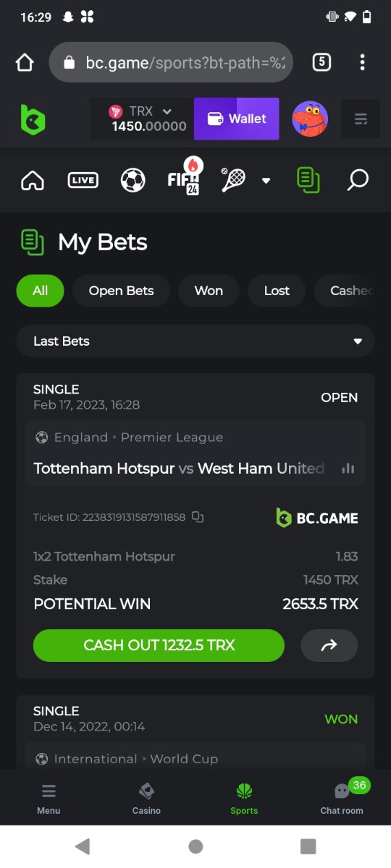Viewport: 391px width, 868px height.
Task: Open the TRX currency selector
Action: (142, 119)
